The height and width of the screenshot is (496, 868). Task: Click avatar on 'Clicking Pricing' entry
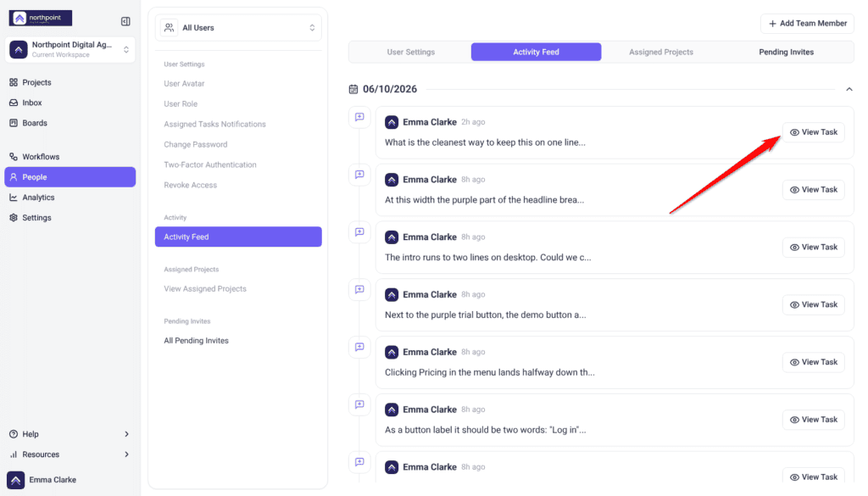tap(392, 353)
